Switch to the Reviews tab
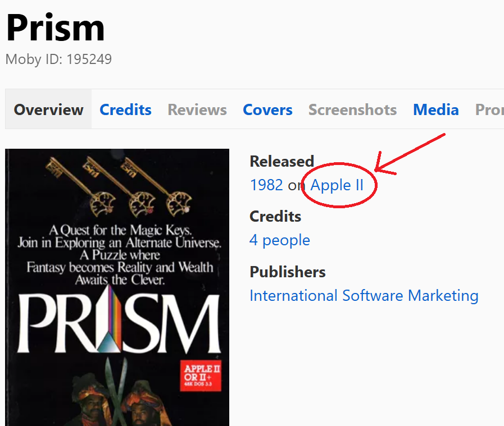The width and height of the screenshot is (504, 426). coord(197,110)
